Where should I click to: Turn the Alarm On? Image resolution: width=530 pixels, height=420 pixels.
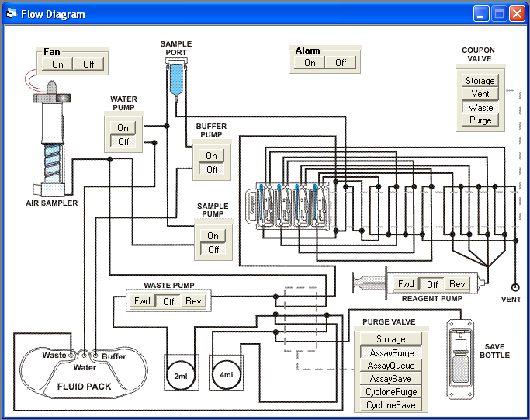(310, 63)
